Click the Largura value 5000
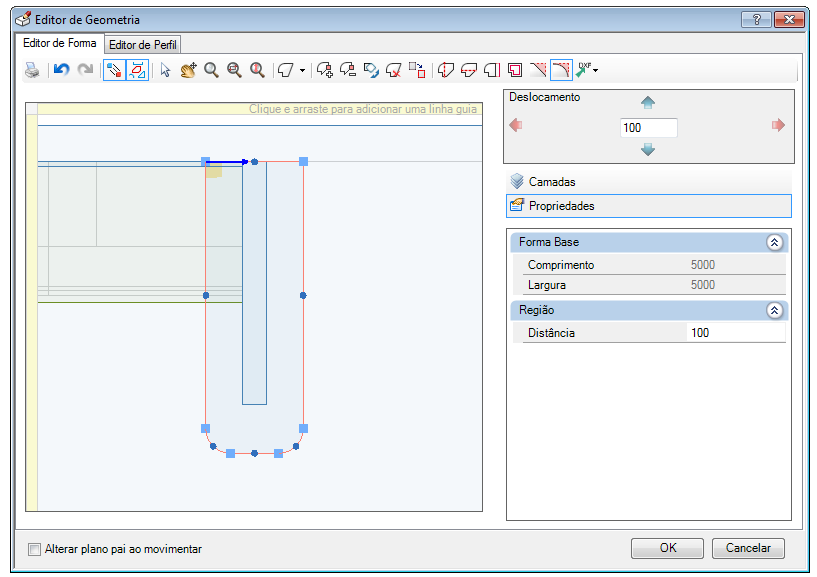The image size is (817, 577). 703,285
